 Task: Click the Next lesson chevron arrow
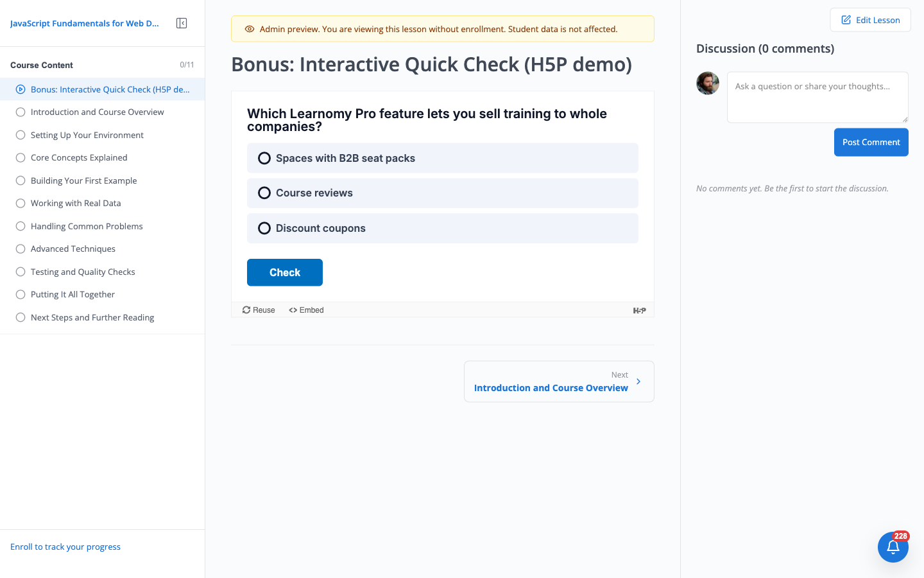(x=638, y=381)
